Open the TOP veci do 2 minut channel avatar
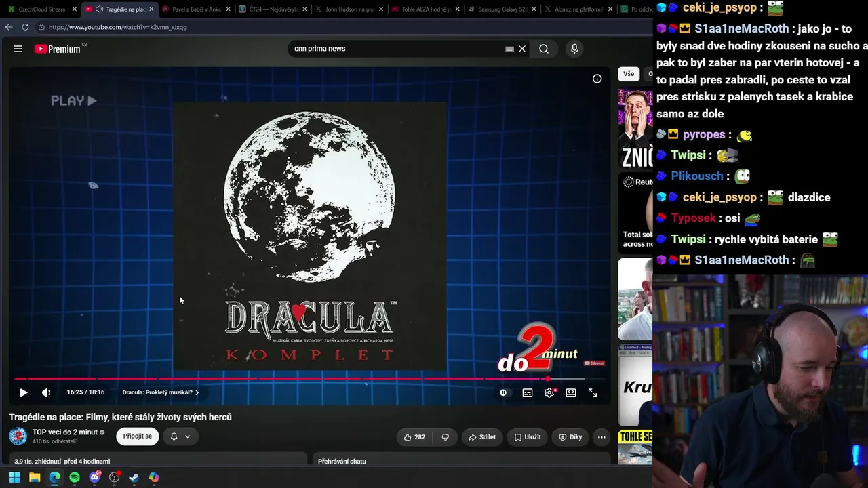Image resolution: width=868 pixels, height=488 pixels. [x=18, y=436]
